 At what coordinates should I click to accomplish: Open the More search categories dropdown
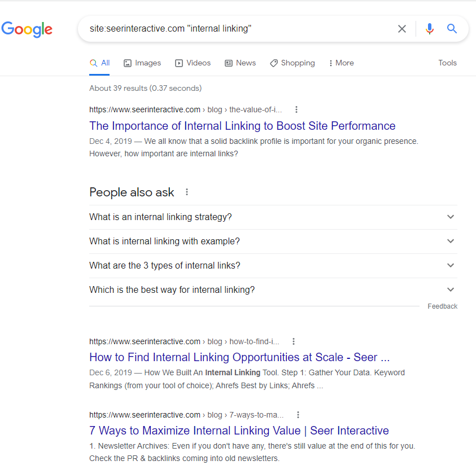pyautogui.click(x=341, y=63)
